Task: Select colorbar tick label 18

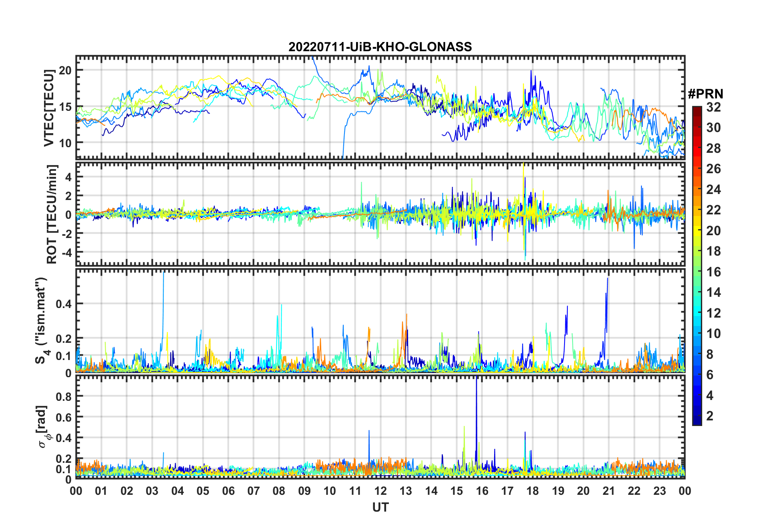Action: (713, 251)
